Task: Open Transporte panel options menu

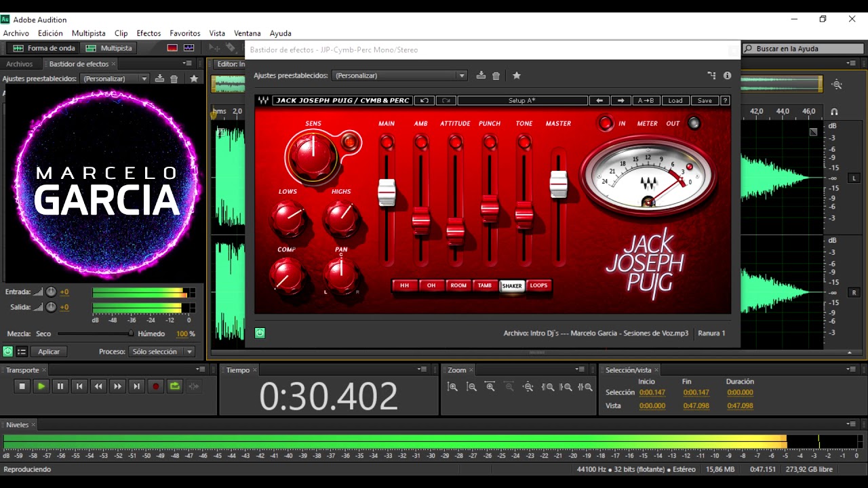Action: [201, 369]
